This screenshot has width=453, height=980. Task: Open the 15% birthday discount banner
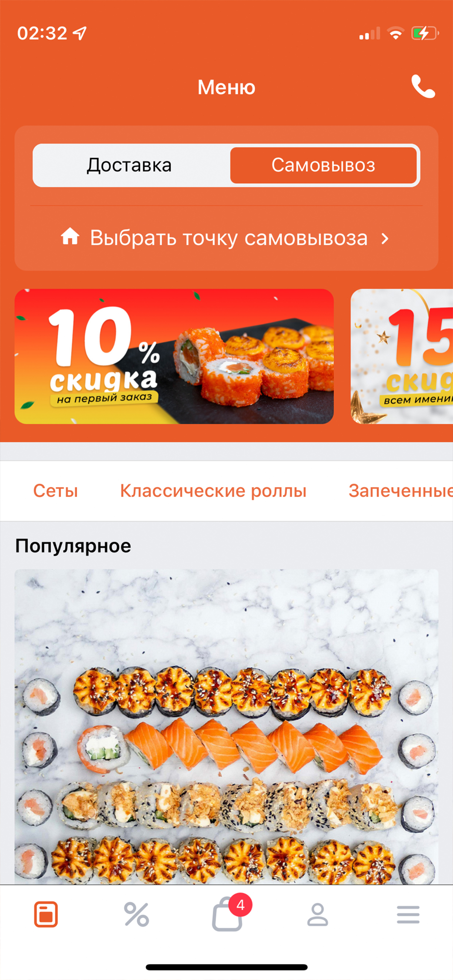pyautogui.click(x=402, y=356)
